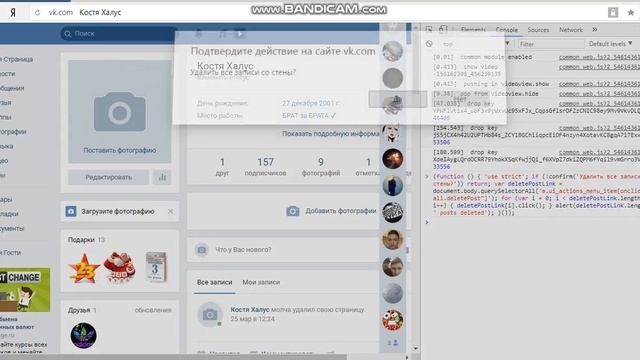The height and width of the screenshot is (360, 640).
Task: Focus the console Filter field
Action: [551, 44]
